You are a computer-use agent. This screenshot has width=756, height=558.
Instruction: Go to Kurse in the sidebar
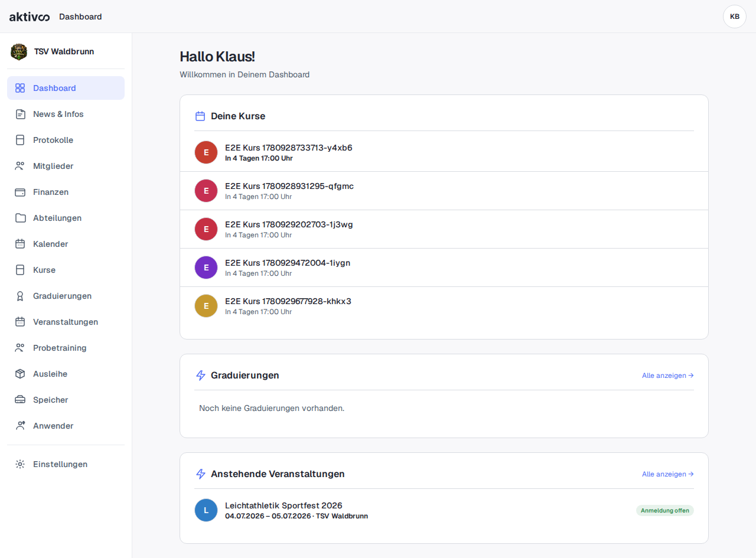tap(66, 270)
